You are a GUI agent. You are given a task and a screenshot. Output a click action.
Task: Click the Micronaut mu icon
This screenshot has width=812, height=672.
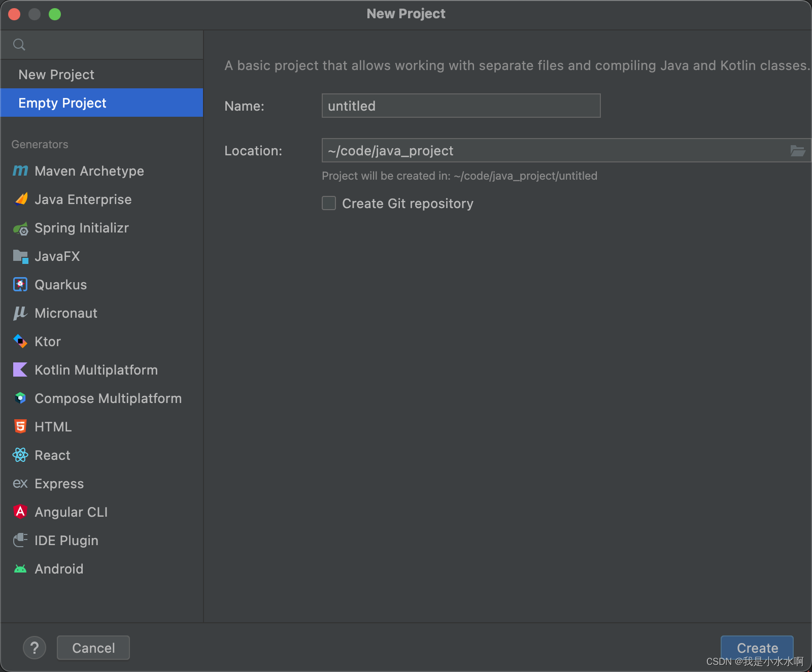coord(20,313)
